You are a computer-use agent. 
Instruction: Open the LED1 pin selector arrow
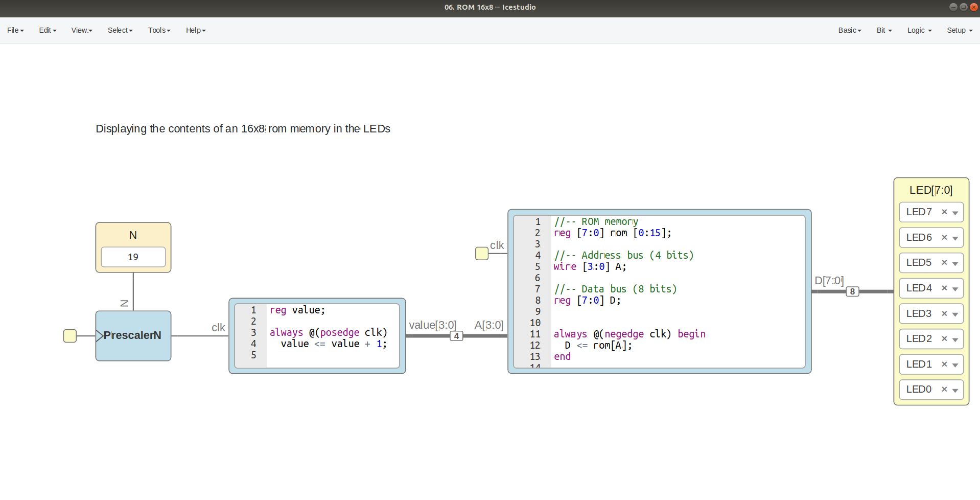[x=955, y=365]
